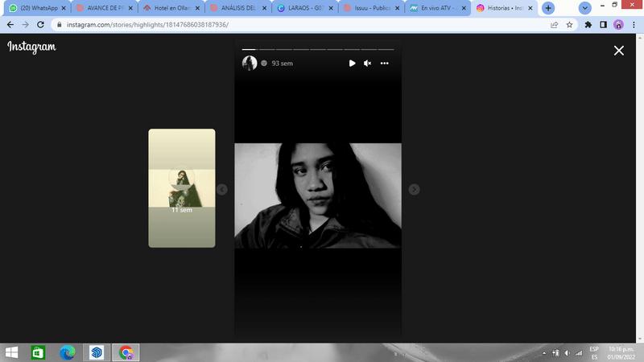Go to the next story with right arrow
Viewport: 644px width, 362px height.
tap(414, 189)
